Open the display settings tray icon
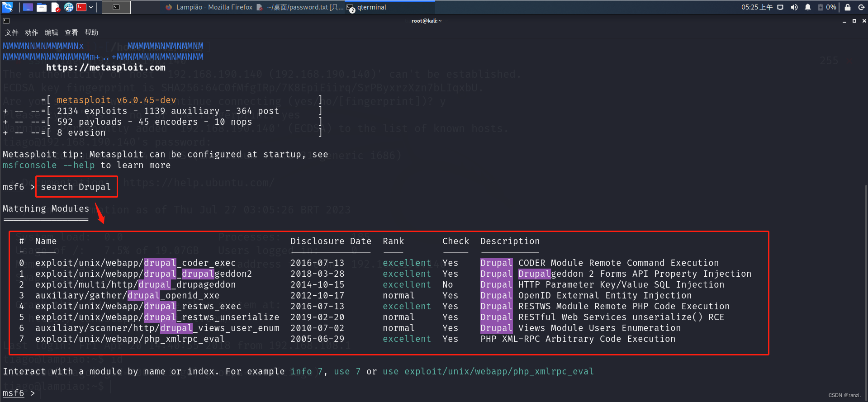 (780, 7)
